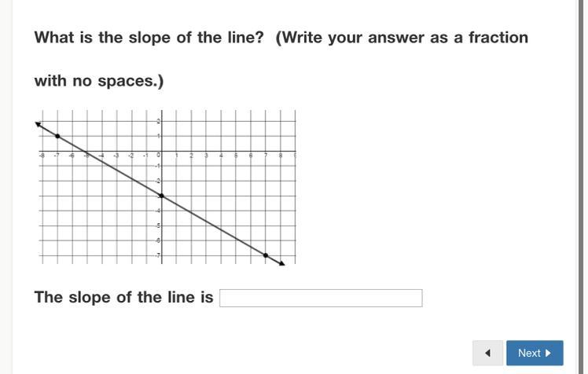
Task: Click the arrowhead at the line's lower-right end
Action: click(281, 263)
